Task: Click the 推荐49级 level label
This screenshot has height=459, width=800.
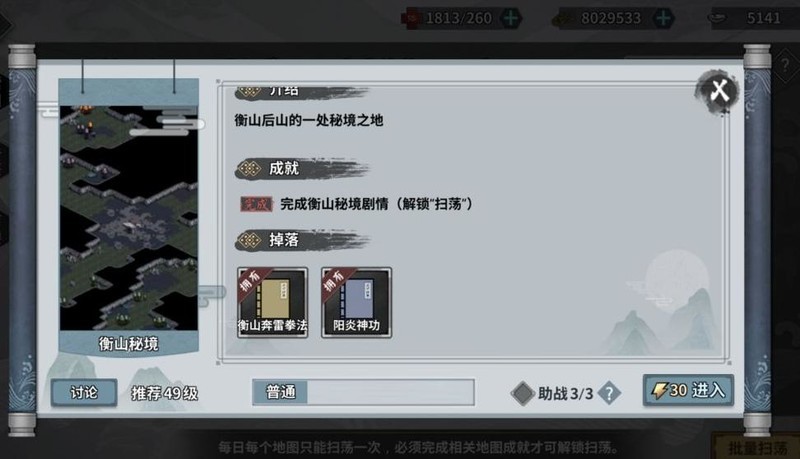Action: (164, 393)
